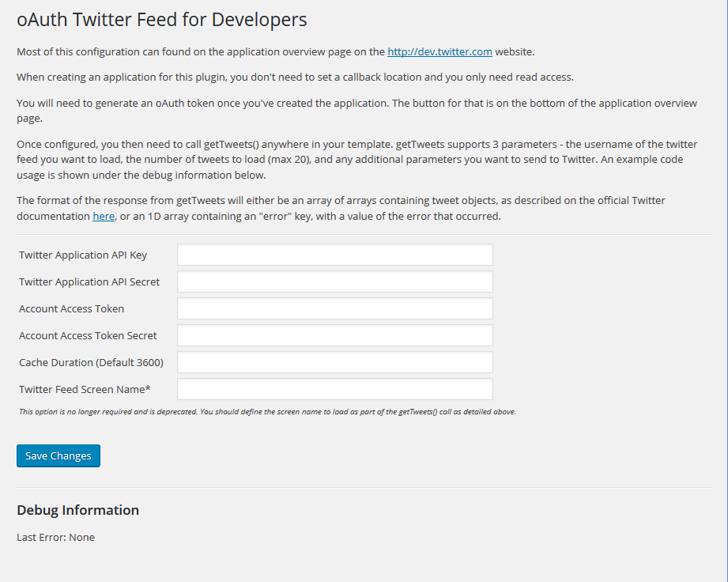Click the Account Access Token label
Viewport: 728px width, 582px height.
click(x=71, y=309)
